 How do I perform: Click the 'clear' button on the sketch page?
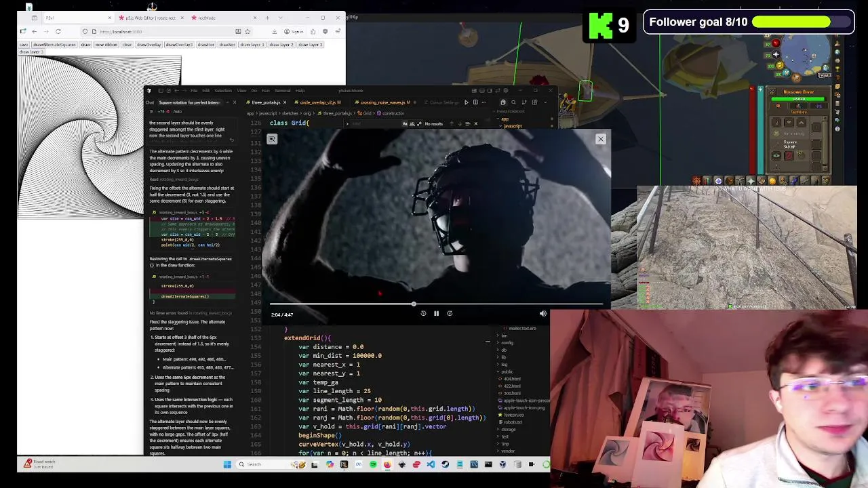127,45
